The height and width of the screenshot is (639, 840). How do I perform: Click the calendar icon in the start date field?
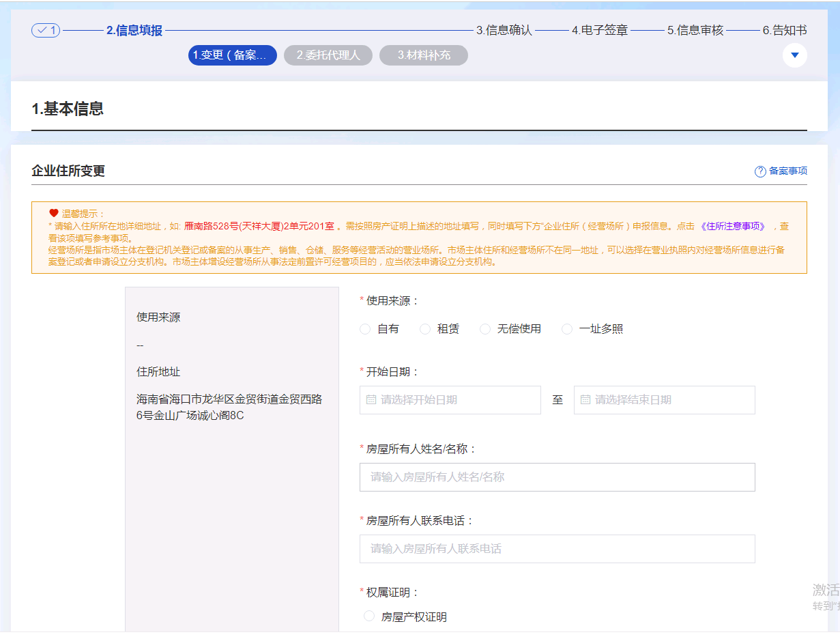371,400
